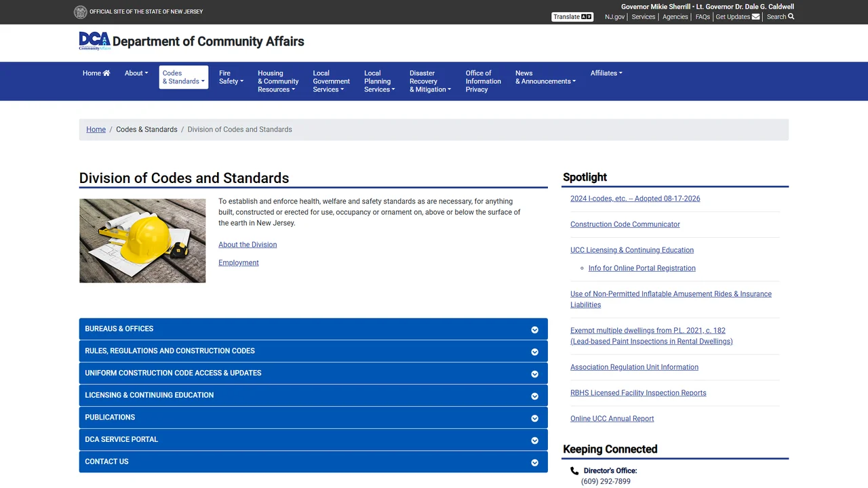The width and height of the screenshot is (868, 488).
Task: Click the DCA logo in header
Action: (x=94, y=41)
